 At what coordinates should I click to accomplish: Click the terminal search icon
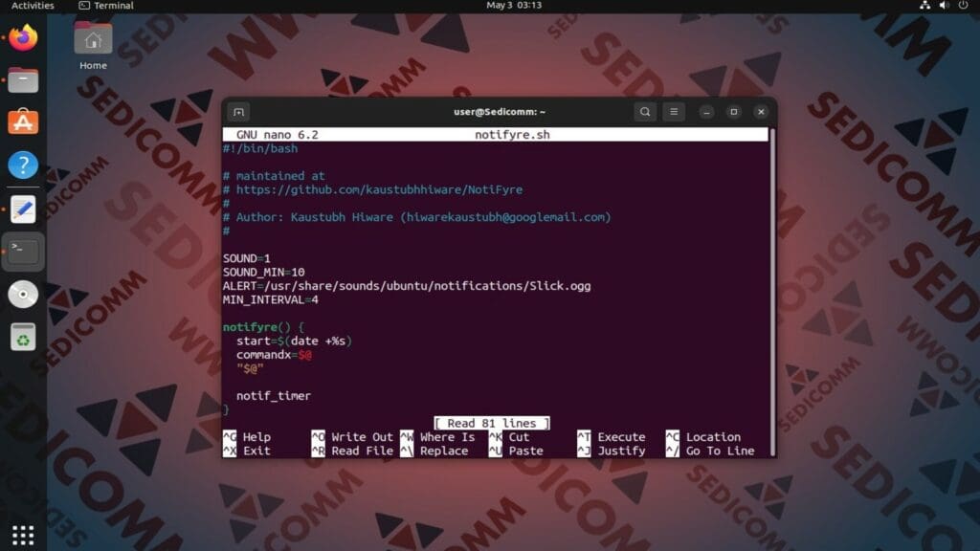tap(645, 112)
